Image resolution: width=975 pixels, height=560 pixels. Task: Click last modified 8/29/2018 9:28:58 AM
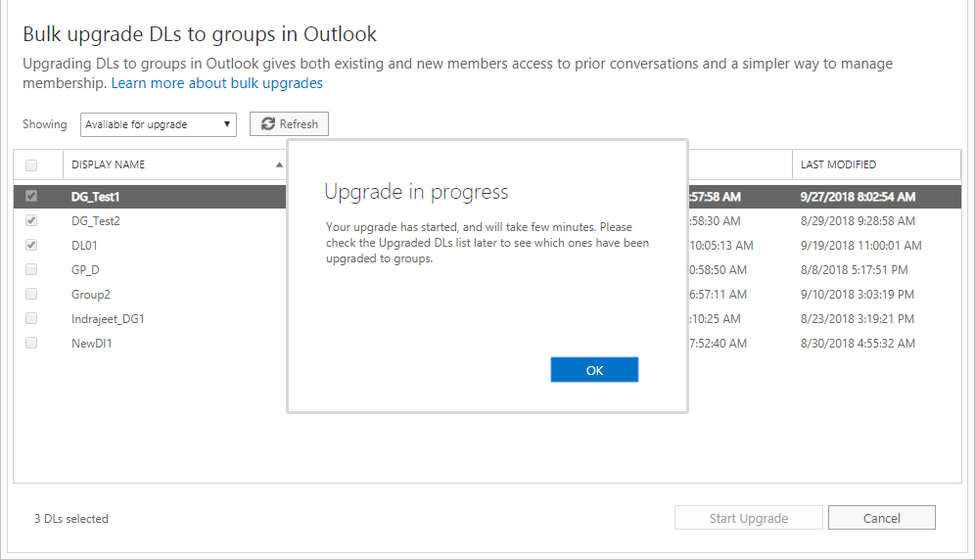[858, 221]
